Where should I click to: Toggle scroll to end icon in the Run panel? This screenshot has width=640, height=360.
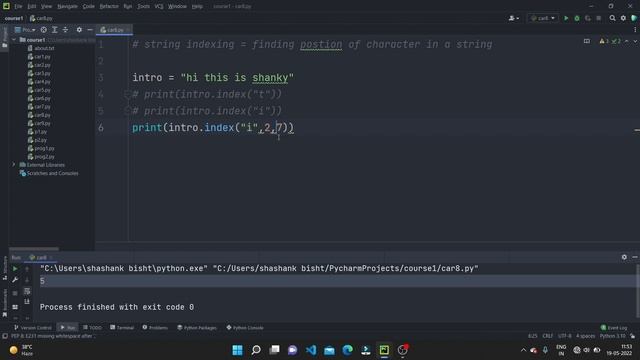tap(27, 301)
